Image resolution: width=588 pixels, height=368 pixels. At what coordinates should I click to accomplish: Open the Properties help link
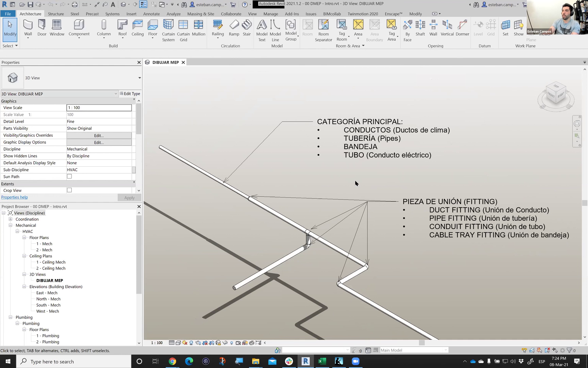coord(15,197)
